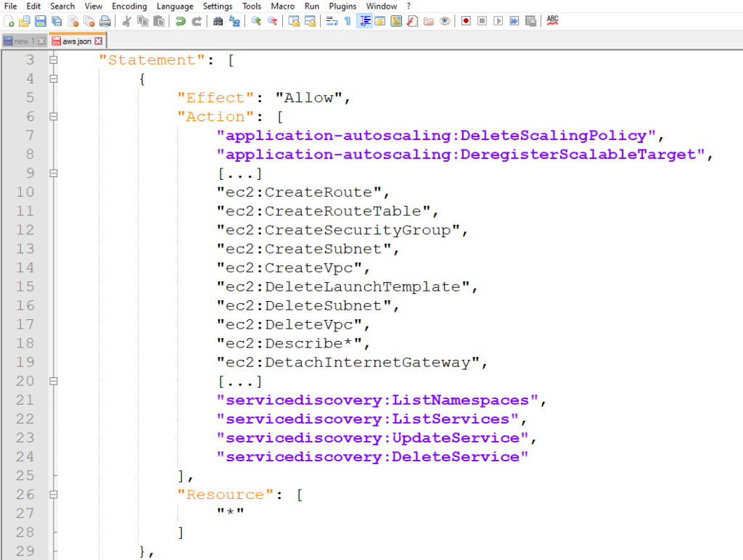The width and height of the screenshot is (743, 560).
Task: Collapse the Action array fold on line 6
Action: [53, 117]
